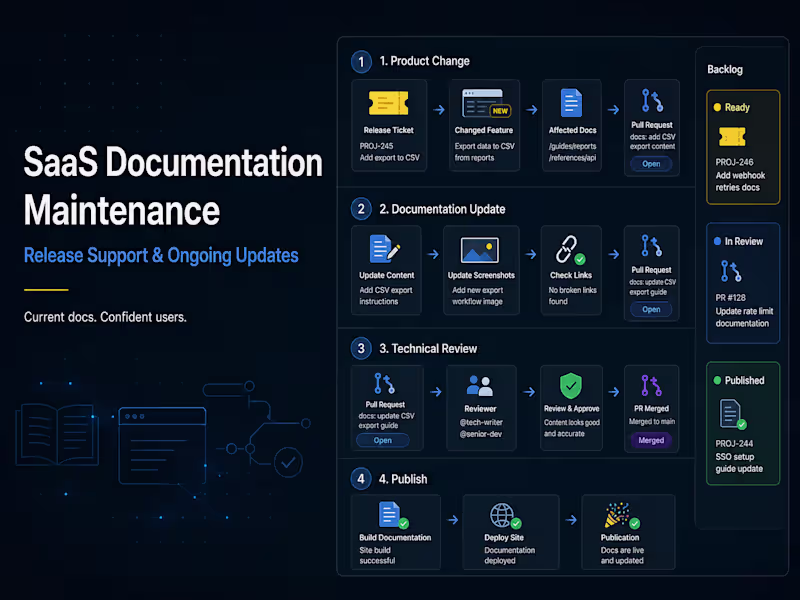Click the Reviewer people icon
800x600 pixels.
[x=480, y=386]
